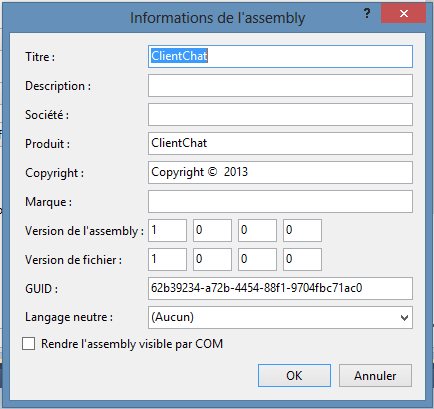Click the Produit label
This screenshot has width=434, height=409.
[48, 144]
